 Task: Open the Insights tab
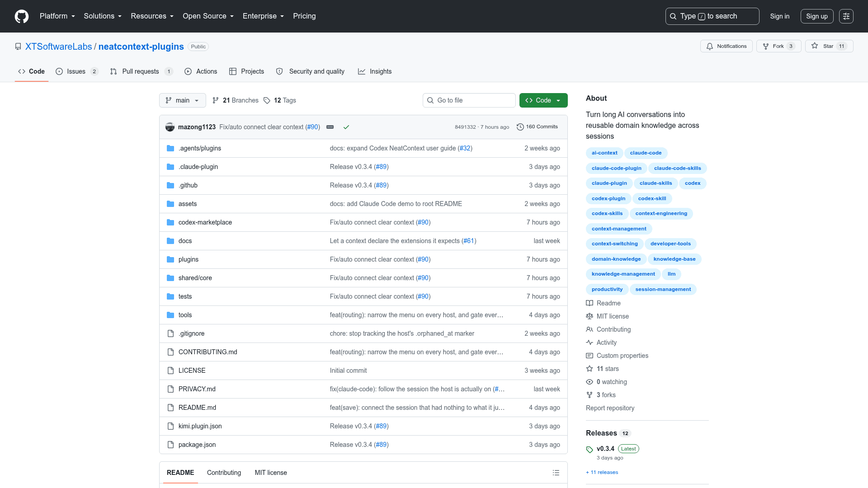coord(375,71)
